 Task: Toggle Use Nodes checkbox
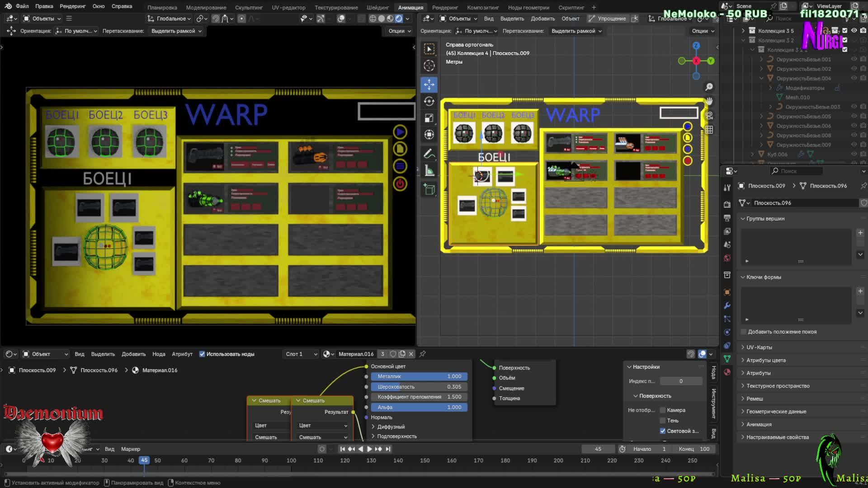pyautogui.click(x=202, y=354)
